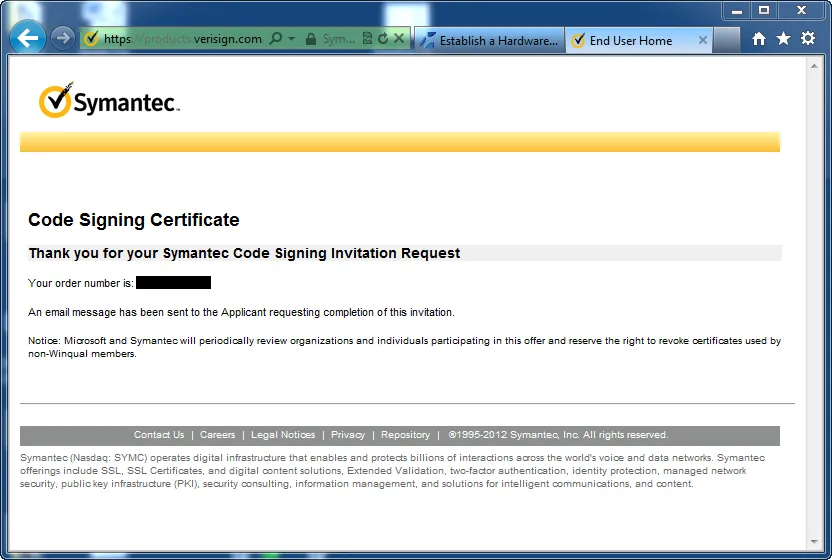Click the search magnifier icon in address bar
Screen dimensions: 832x560
pos(276,38)
